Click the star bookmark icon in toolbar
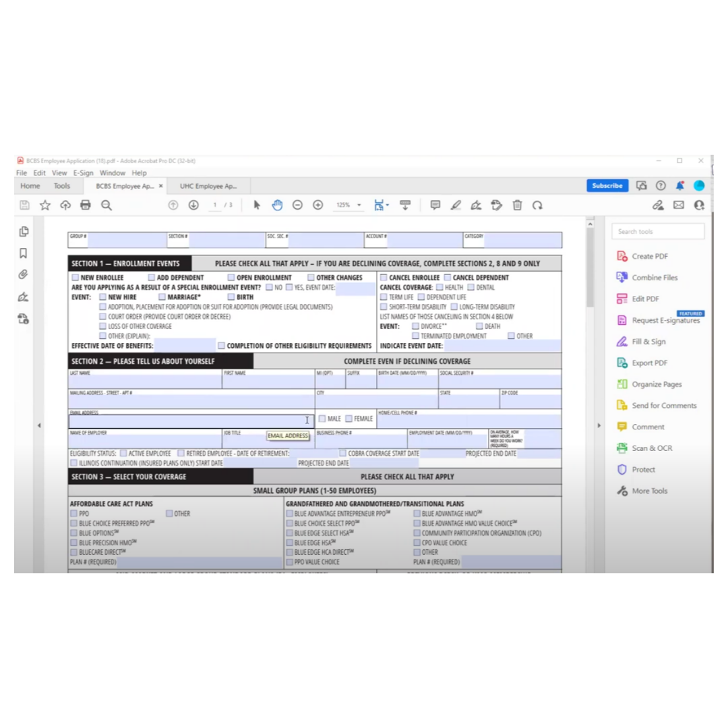The height and width of the screenshot is (728, 728). click(x=45, y=205)
